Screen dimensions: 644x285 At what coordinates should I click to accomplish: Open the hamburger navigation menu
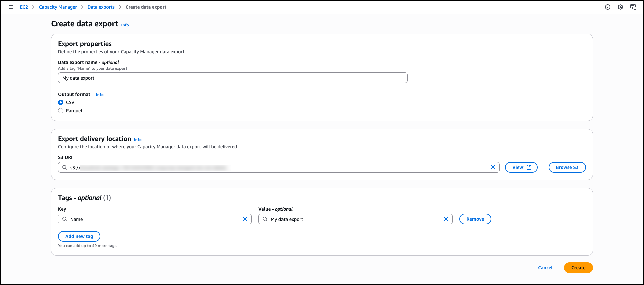(x=11, y=7)
